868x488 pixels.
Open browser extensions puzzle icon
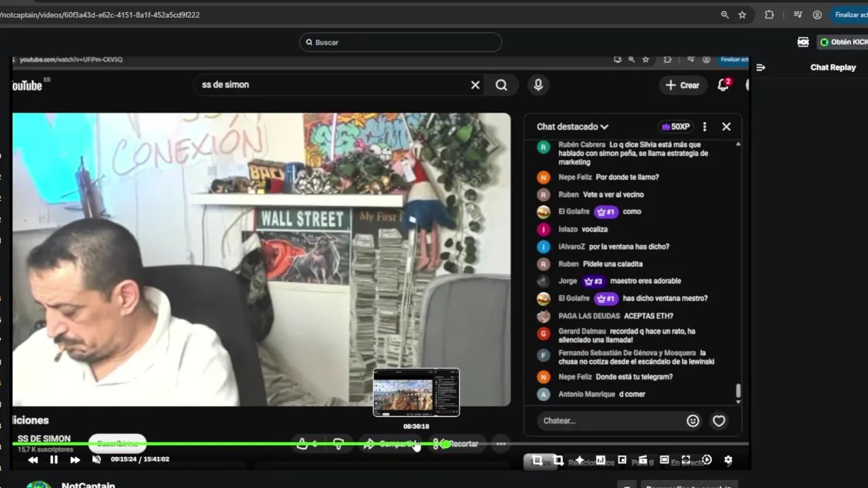[x=769, y=14]
